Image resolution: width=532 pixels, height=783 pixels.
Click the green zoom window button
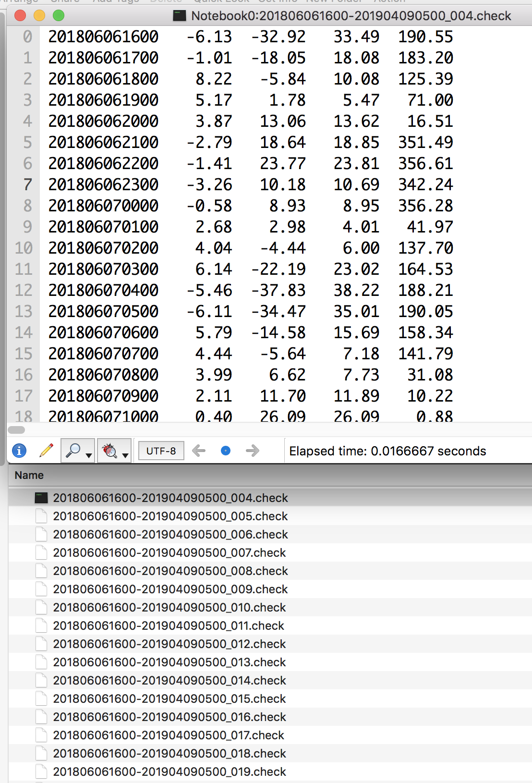[59, 16]
